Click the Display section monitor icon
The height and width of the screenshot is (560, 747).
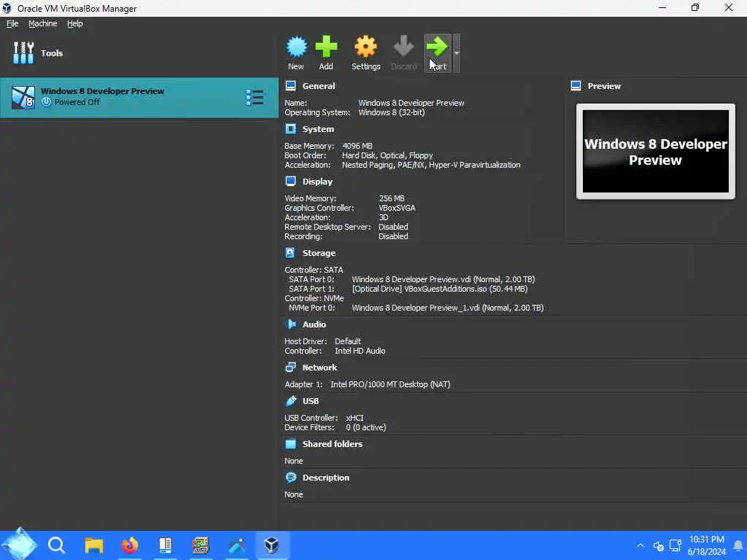coord(290,181)
